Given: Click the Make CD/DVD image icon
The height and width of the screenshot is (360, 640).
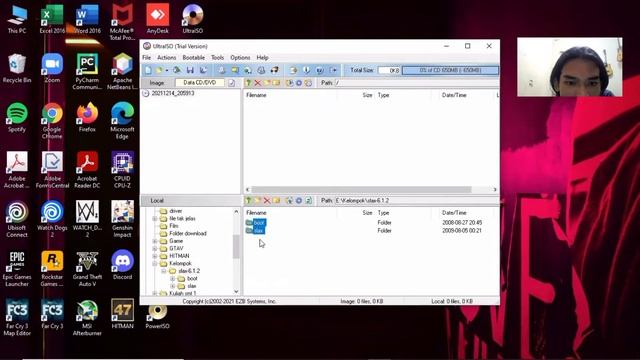Looking at the screenshot, I should (222, 70).
